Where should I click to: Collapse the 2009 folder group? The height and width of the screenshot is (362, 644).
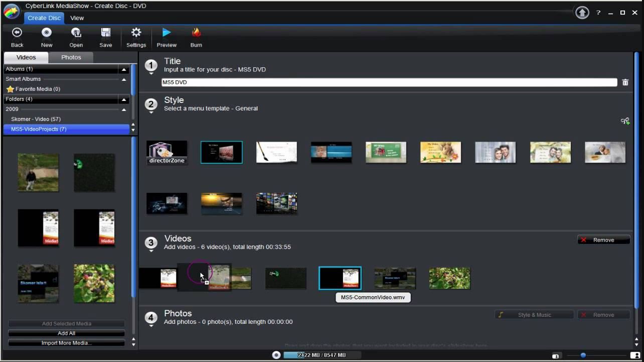click(x=123, y=109)
